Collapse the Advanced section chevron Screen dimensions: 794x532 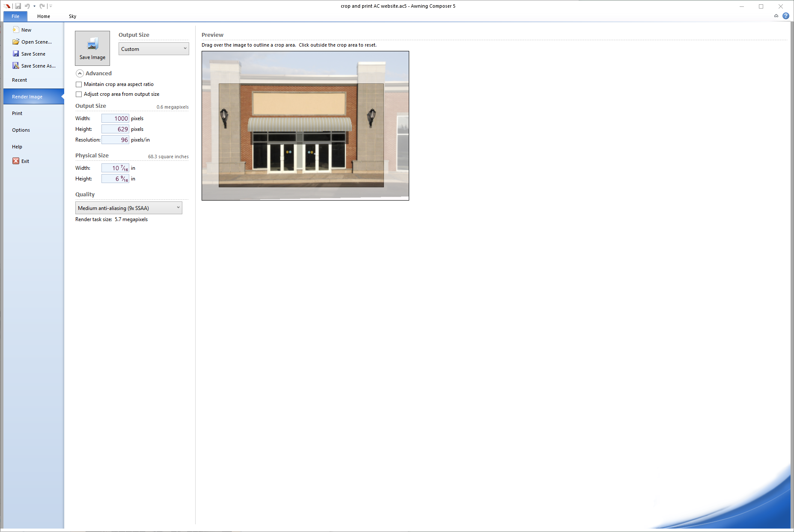coord(80,73)
